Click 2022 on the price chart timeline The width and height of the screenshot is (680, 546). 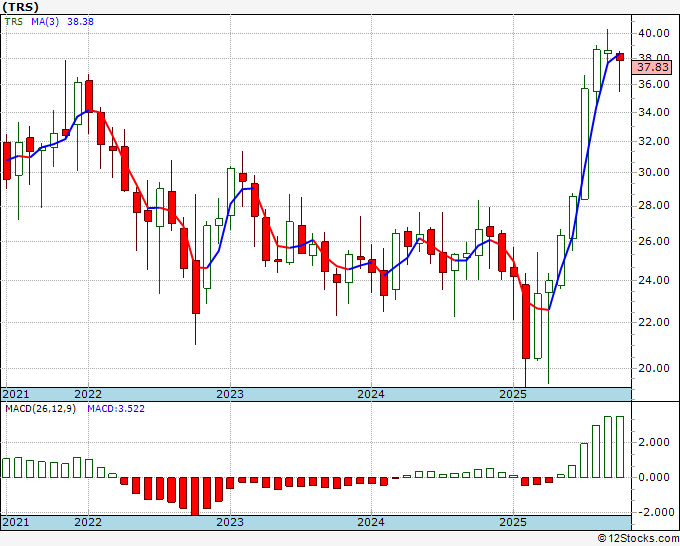[x=88, y=394]
